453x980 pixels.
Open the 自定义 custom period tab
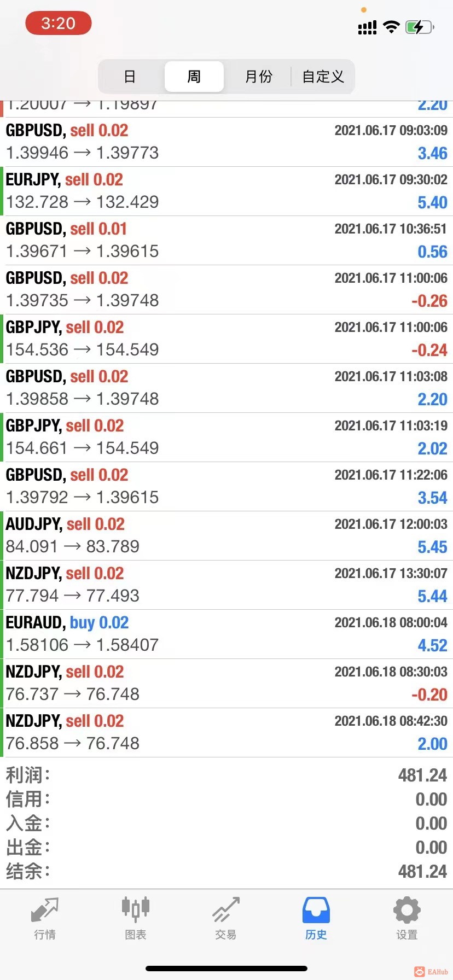pos(323,77)
